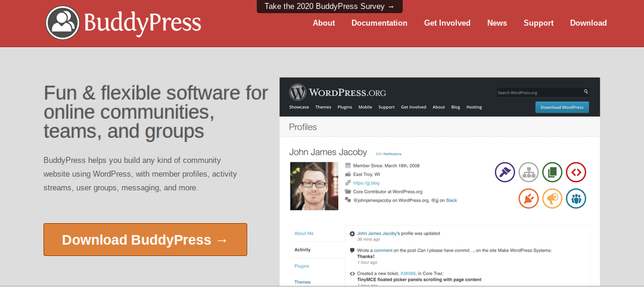Open ticket #38988 link
The height and width of the screenshot is (287, 644).
[x=407, y=273]
